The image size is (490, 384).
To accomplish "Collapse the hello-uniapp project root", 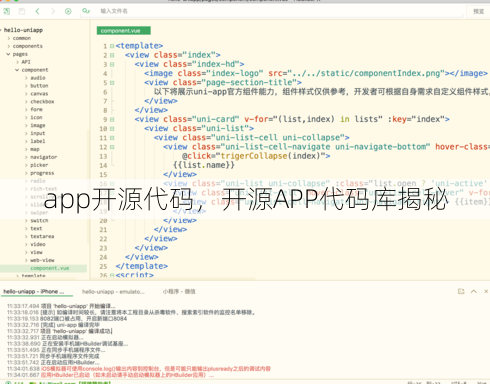I will (x=1, y=30).
